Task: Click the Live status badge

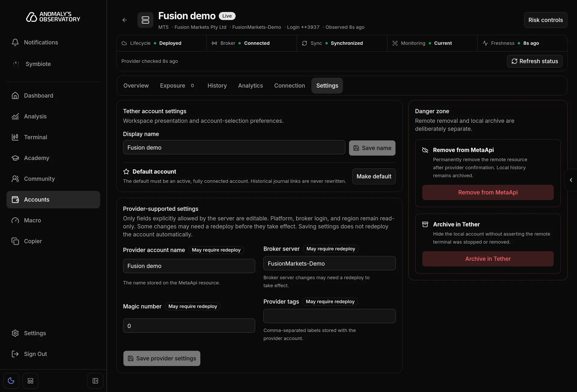Action: coord(227,16)
